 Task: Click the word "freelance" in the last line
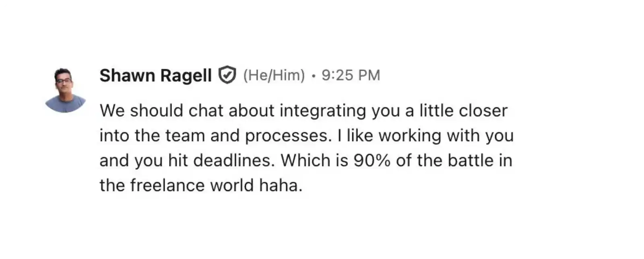point(167,185)
